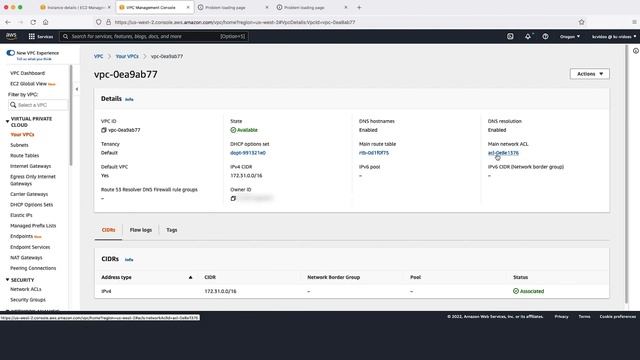Open Route Tables in sidebar
This screenshot has height=360, width=640.
click(x=24, y=156)
